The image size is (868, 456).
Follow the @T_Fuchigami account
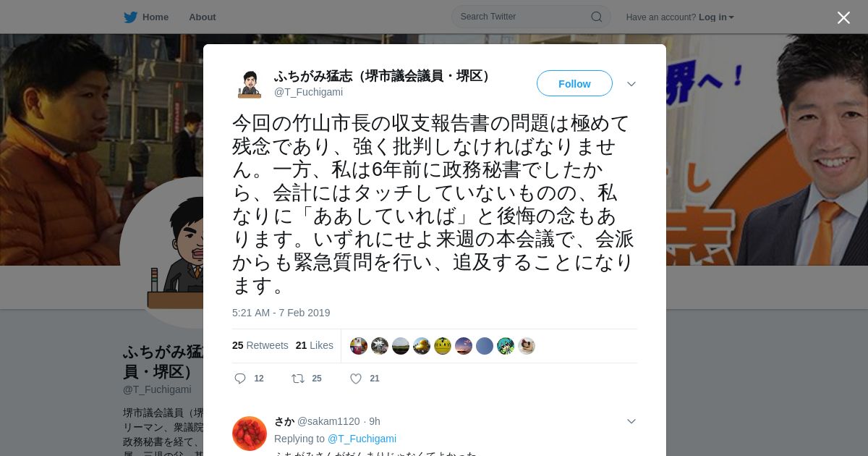click(x=574, y=84)
